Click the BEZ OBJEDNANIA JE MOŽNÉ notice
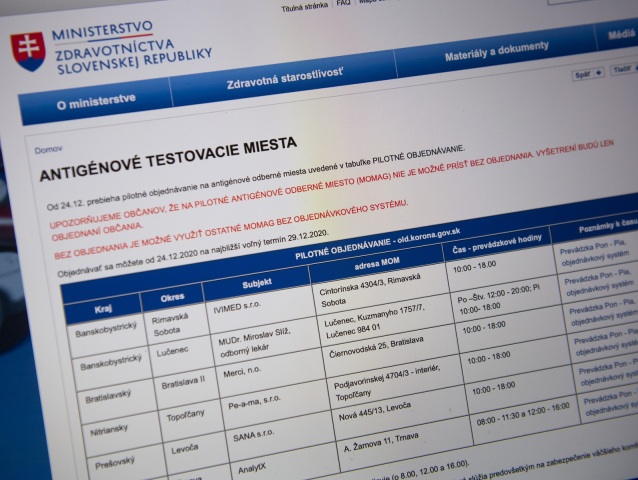Screen dimensions: 638x480 tap(230, 229)
